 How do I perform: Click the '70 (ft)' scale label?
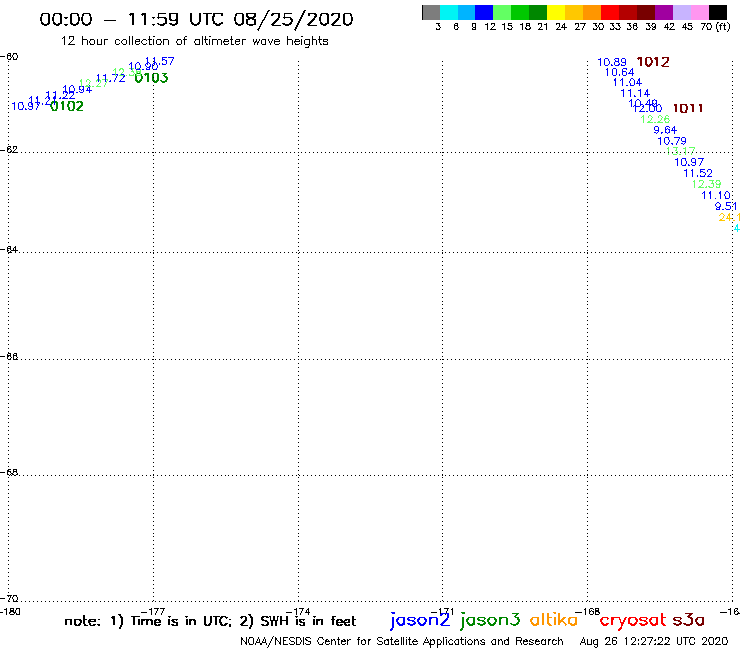pyautogui.click(x=715, y=27)
